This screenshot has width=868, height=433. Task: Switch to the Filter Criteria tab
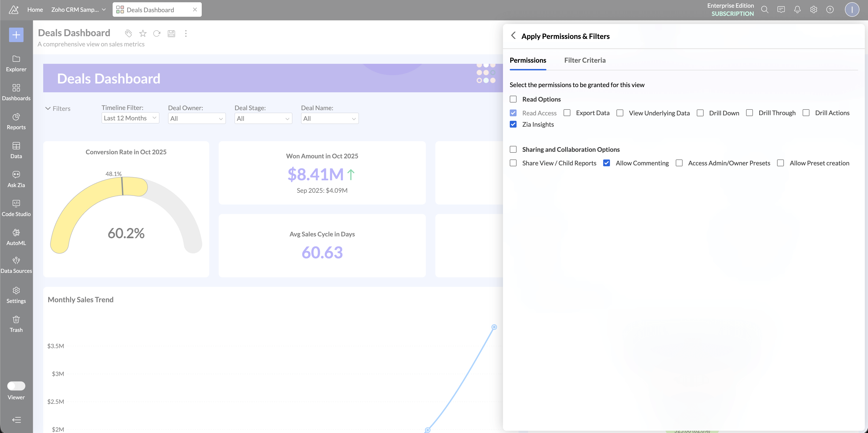point(585,60)
